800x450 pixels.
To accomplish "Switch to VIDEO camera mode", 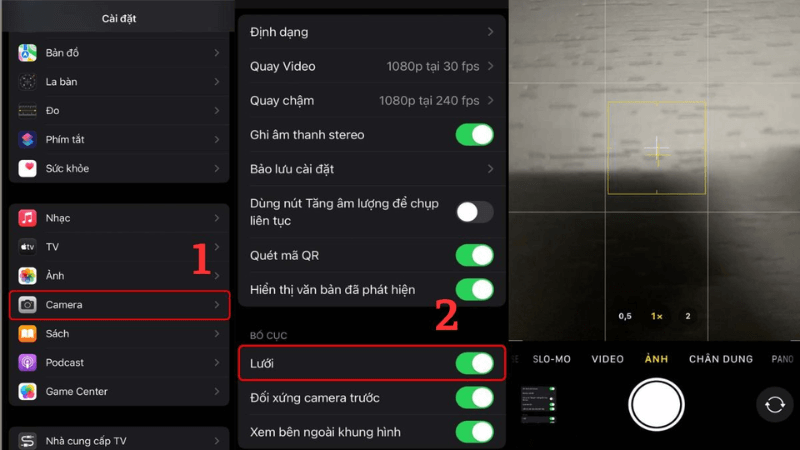I will [x=607, y=359].
